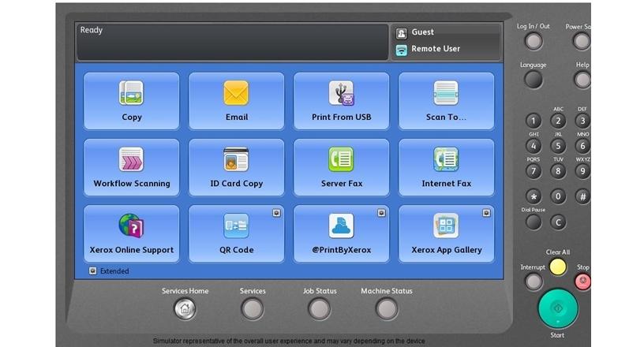Open ID Card Copy

tap(236, 167)
